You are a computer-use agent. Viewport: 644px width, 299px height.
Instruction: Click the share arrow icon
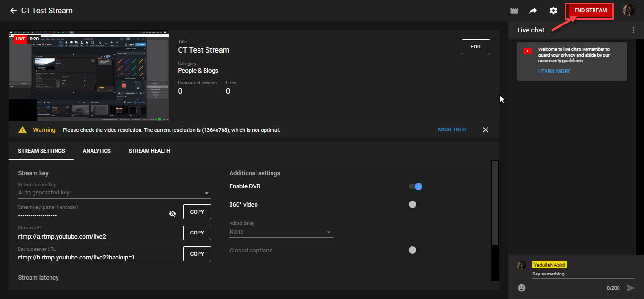tap(533, 10)
